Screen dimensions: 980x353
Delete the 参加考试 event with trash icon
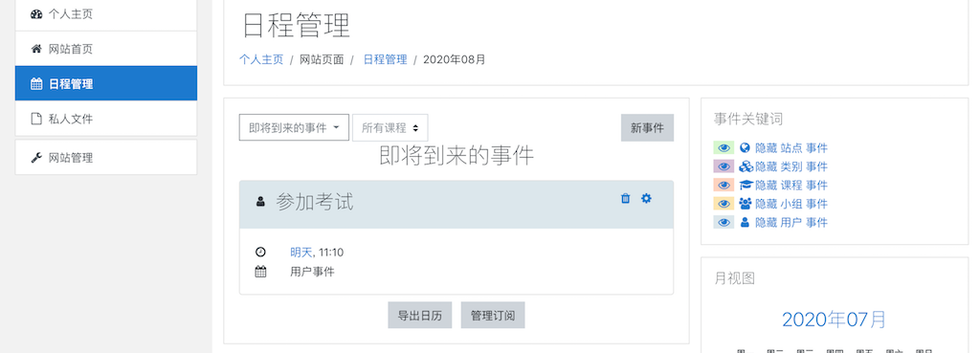(625, 199)
